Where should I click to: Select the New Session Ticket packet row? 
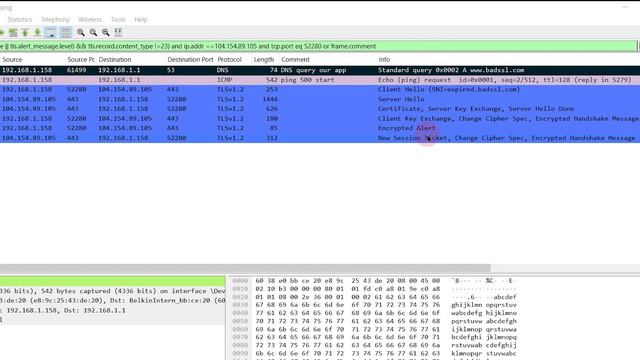[320, 138]
